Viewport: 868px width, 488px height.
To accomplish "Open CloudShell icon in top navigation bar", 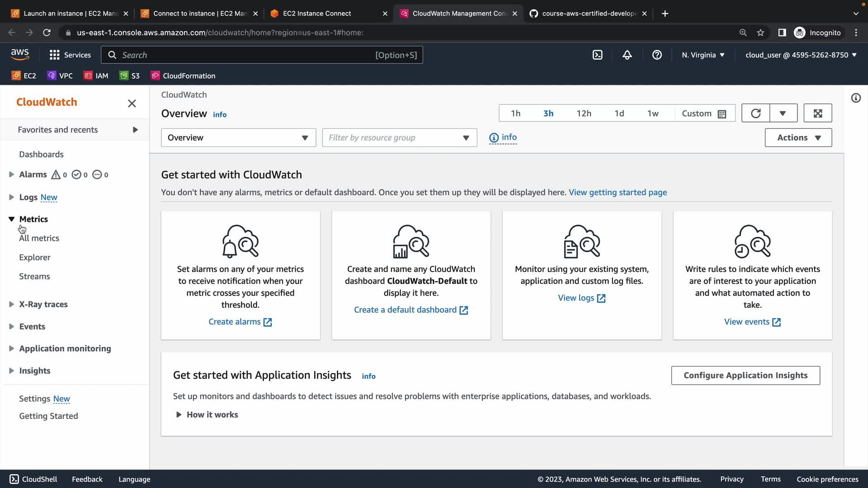I will pos(597,55).
